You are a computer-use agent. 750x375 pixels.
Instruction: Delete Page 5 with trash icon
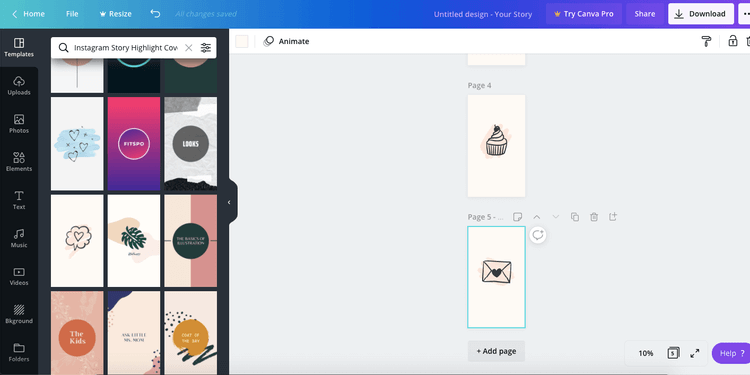[594, 217]
